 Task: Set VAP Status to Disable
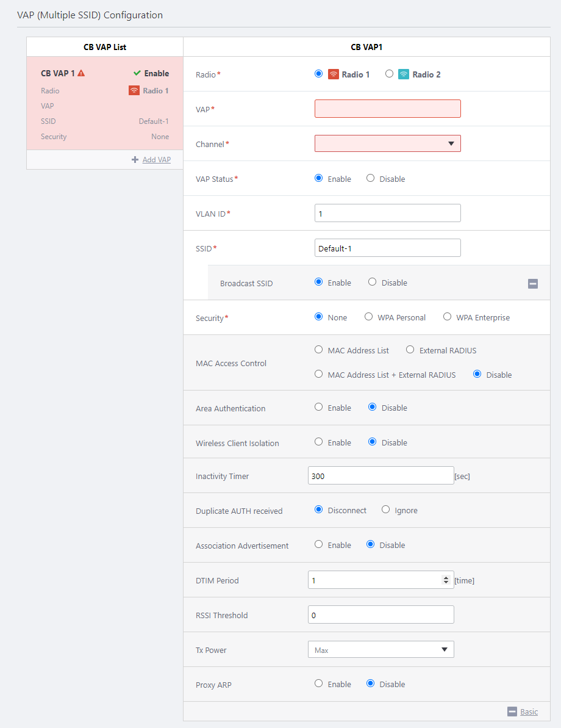pyautogui.click(x=370, y=178)
